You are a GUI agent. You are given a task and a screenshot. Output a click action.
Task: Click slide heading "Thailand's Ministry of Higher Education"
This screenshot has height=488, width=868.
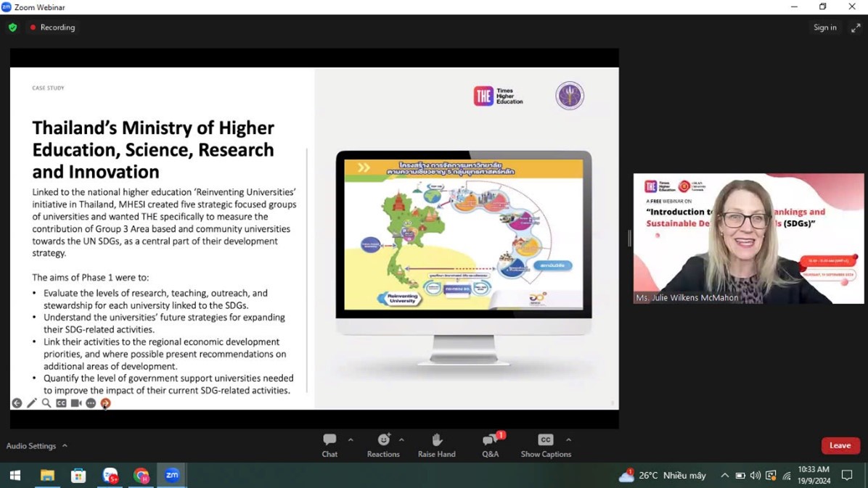[x=153, y=149]
